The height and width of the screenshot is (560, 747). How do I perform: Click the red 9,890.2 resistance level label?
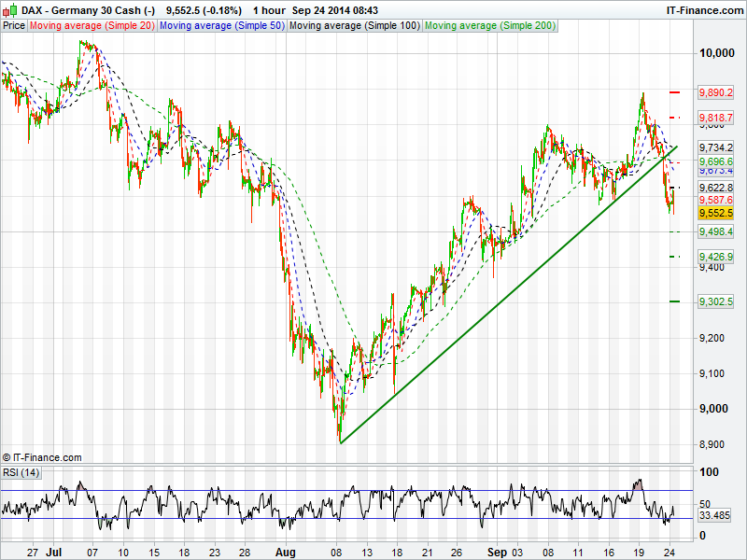(715, 93)
